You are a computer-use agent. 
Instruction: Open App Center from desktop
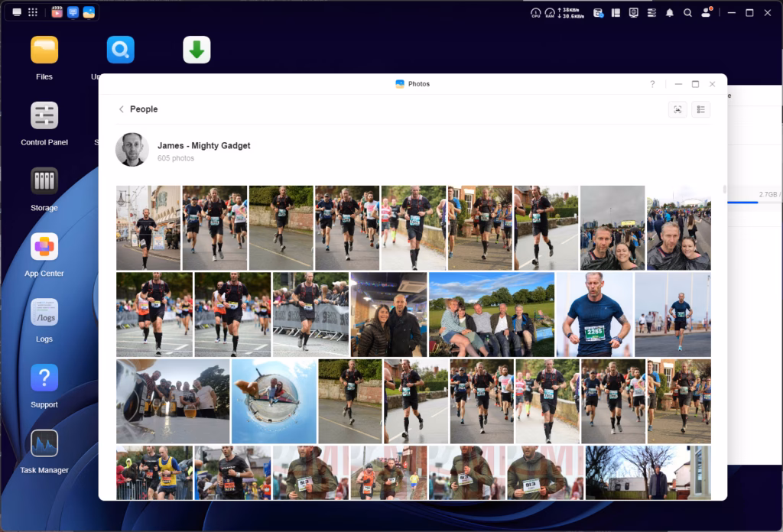(44, 248)
